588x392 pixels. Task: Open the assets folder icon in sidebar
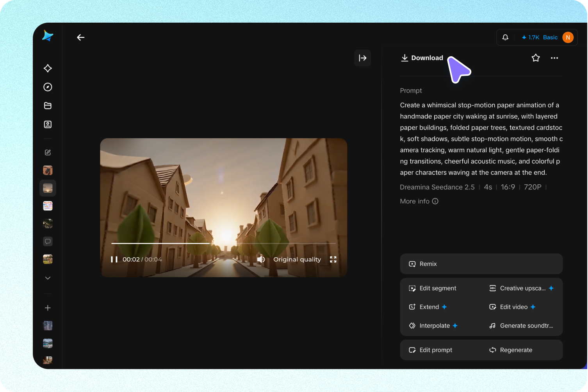click(x=48, y=106)
